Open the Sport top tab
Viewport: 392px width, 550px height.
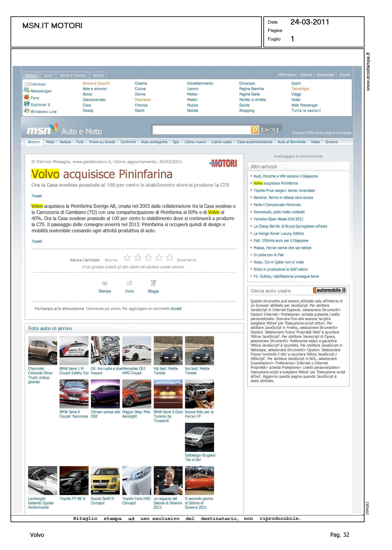[48, 75]
